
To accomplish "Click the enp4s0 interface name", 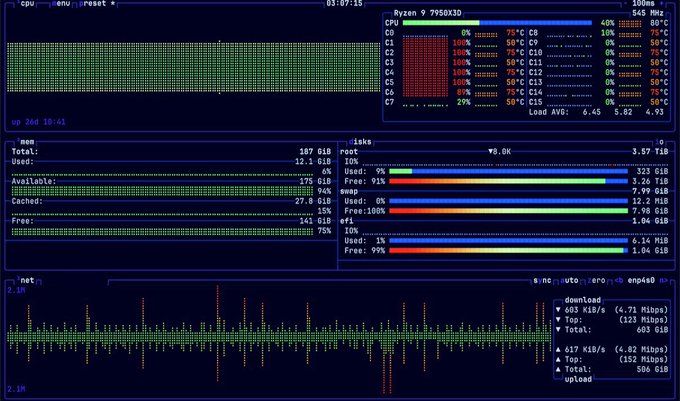I will (641, 280).
